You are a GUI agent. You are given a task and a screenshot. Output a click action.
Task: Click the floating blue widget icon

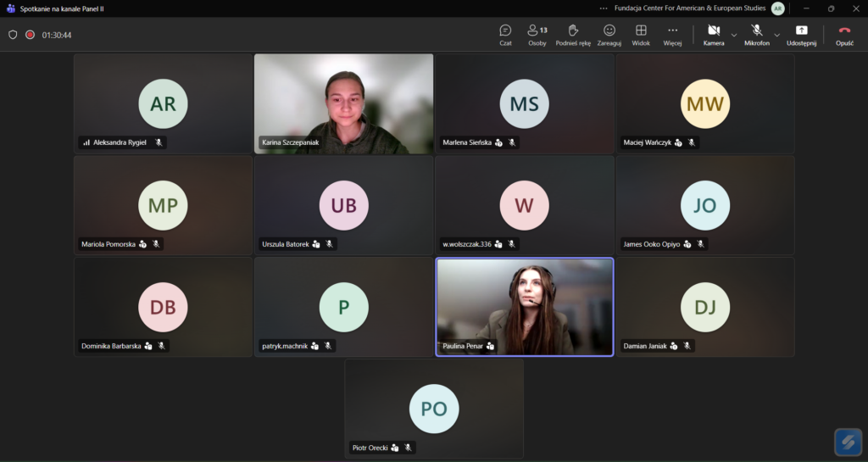[x=848, y=442]
